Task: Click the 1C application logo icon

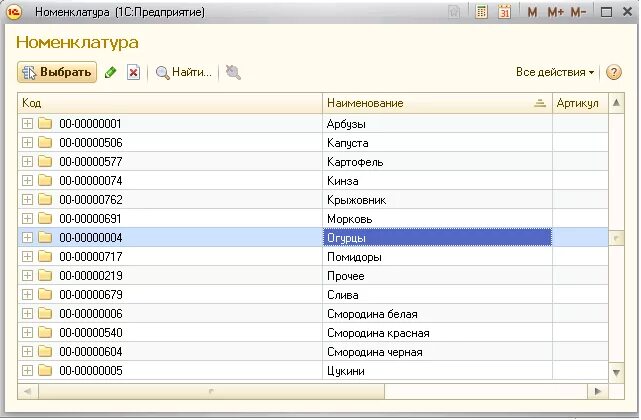Action: [x=14, y=12]
